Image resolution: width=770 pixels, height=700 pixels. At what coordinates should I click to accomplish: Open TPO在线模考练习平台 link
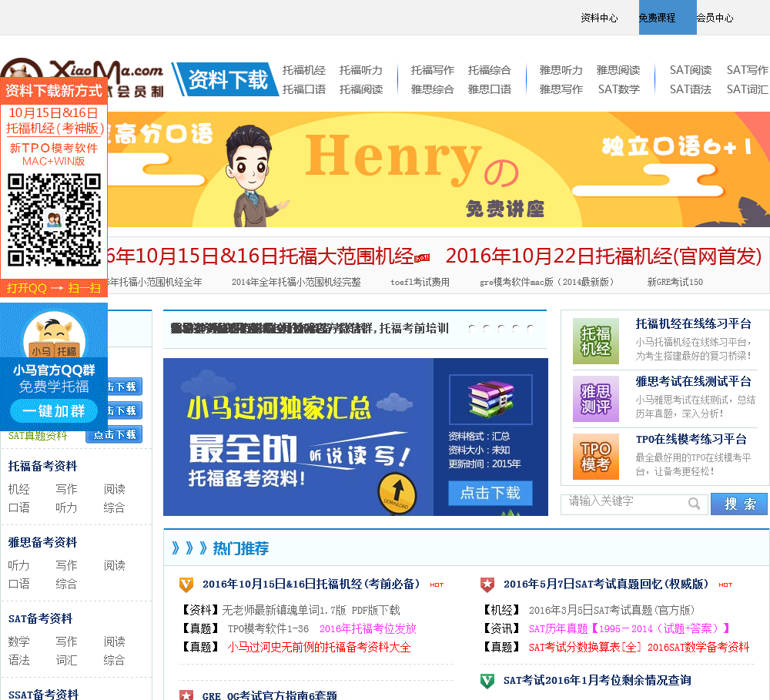point(691,439)
